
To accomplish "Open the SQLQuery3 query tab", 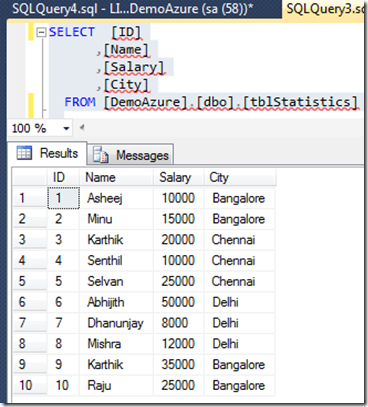I will tap(325, 9).
